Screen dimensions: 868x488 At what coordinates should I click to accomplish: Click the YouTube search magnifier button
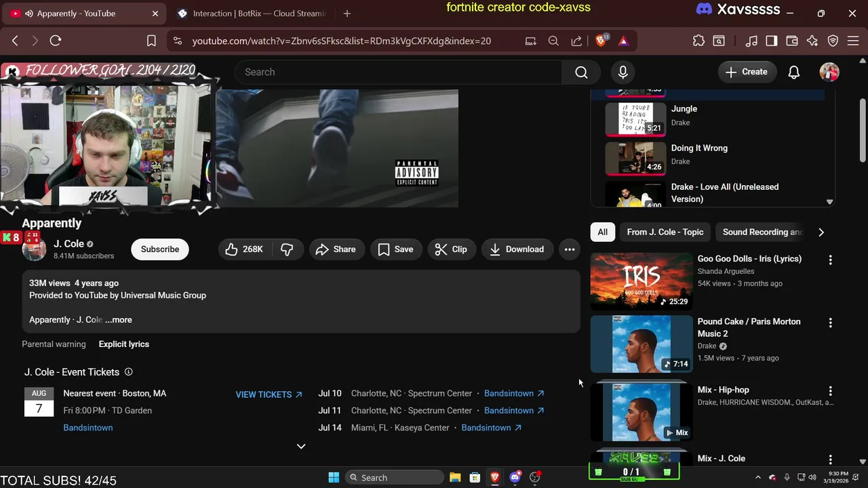click(581, 72)
